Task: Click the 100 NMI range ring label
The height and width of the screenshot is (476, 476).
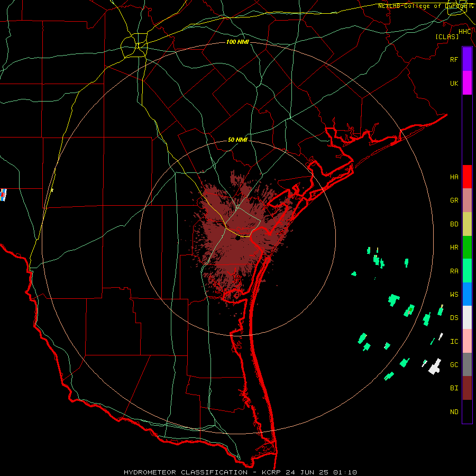Action: pos(237,42)
